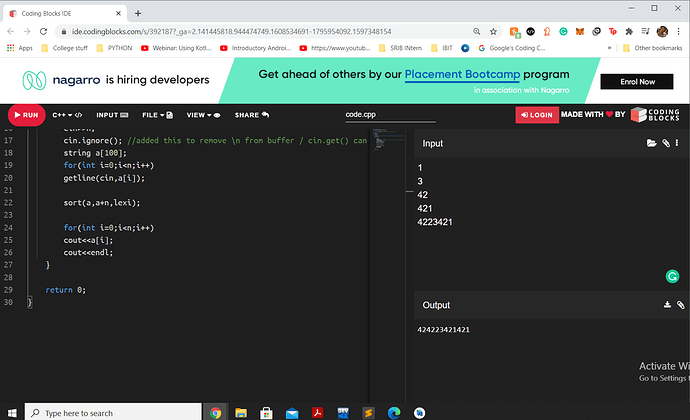
Task: Open the Placement Bootcamp link
Action: coord(462,74)
